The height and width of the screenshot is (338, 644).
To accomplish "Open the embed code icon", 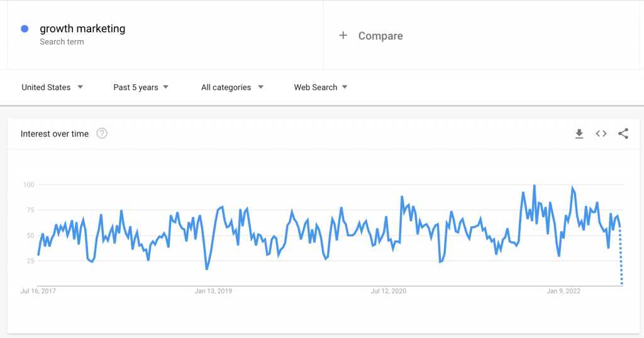I will click(x=601, y=134).
